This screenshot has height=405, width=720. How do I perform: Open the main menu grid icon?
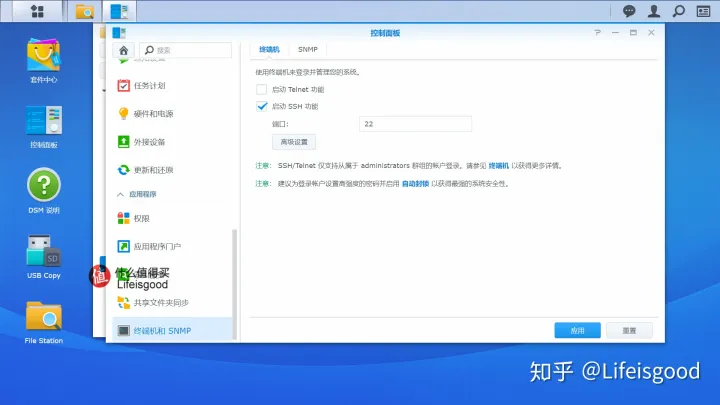[x=37, y=11]
